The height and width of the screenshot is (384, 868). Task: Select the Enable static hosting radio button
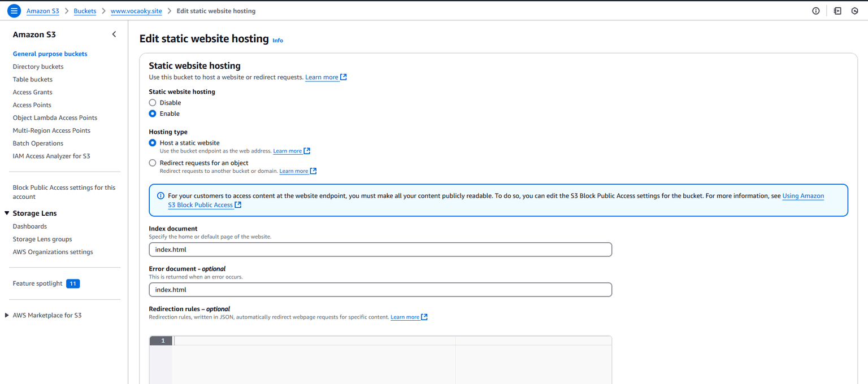[x=153, y=114]
